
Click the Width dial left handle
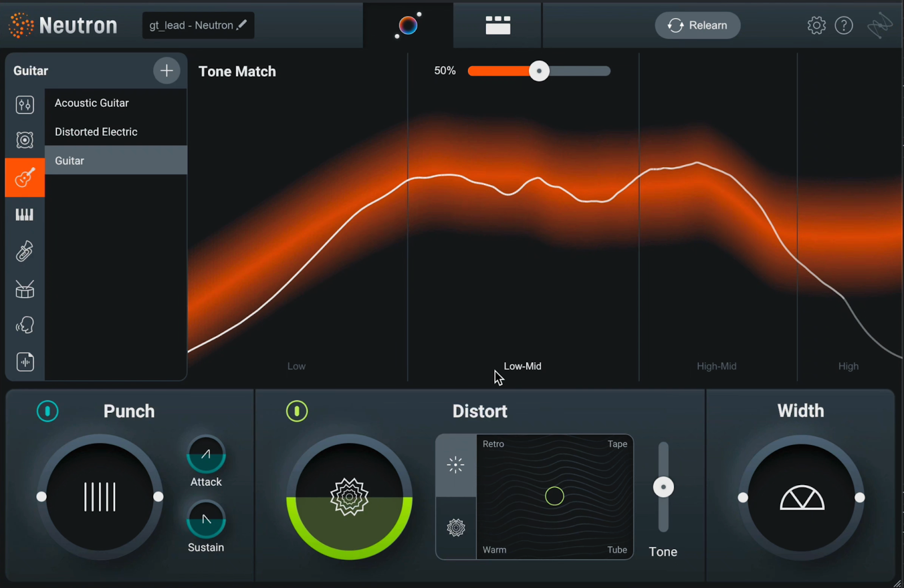point(743,498)
